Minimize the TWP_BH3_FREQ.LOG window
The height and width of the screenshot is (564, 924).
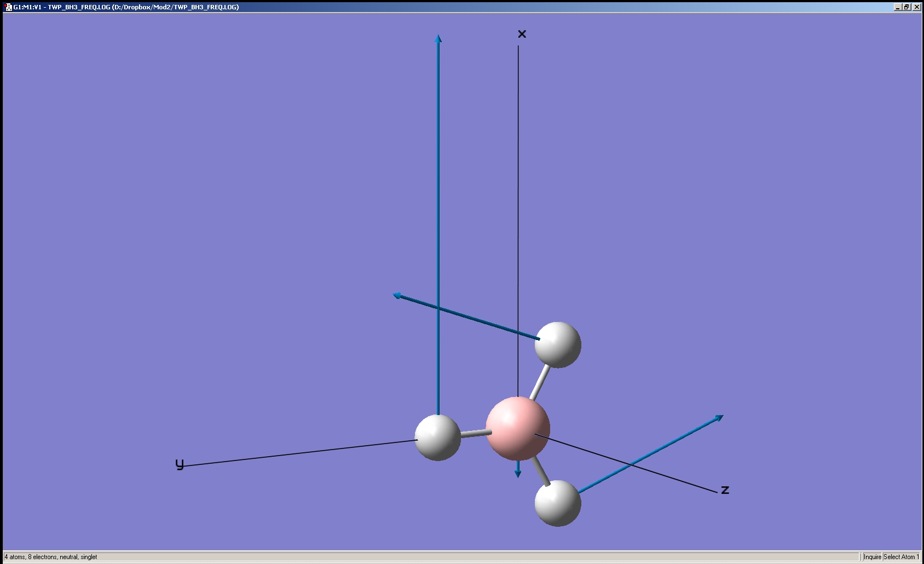(898, 7)
